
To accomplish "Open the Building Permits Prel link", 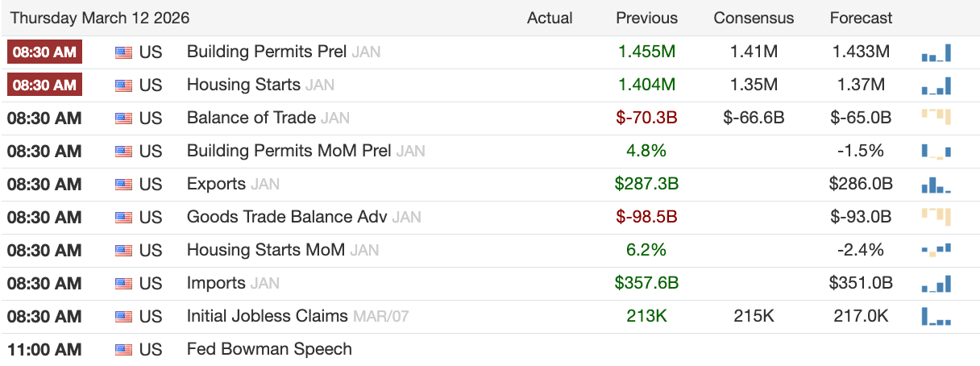I will point(266,52).
